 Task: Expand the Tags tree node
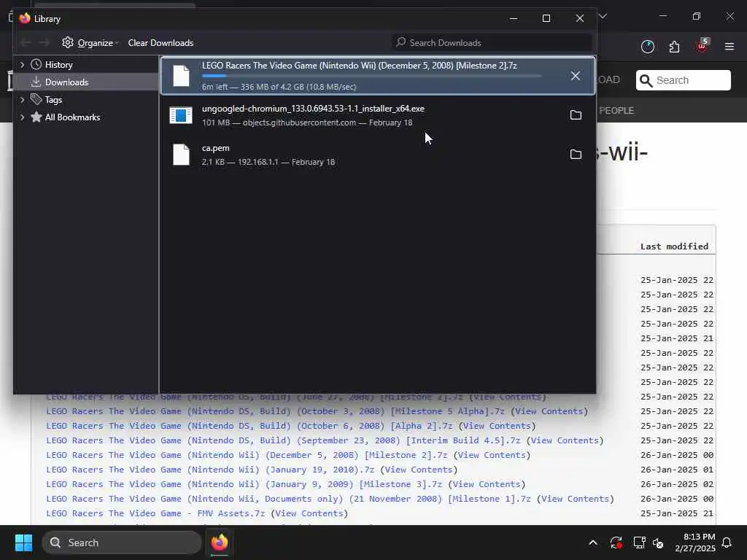22,99
